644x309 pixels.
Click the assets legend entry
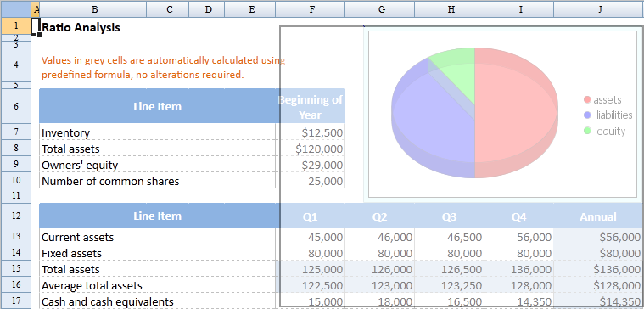pos(602,99)
